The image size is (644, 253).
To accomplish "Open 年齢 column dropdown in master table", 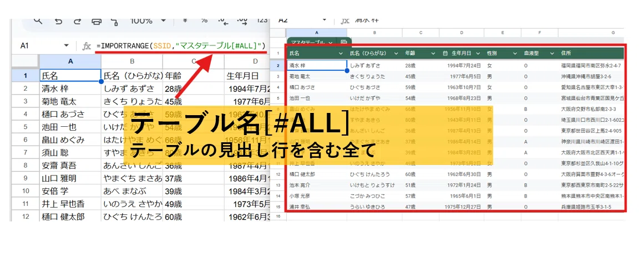I will [433, 53].
